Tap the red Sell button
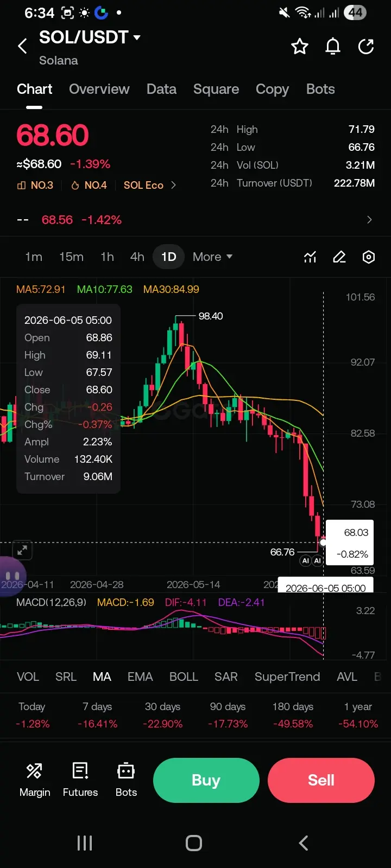 coord(321,780)
